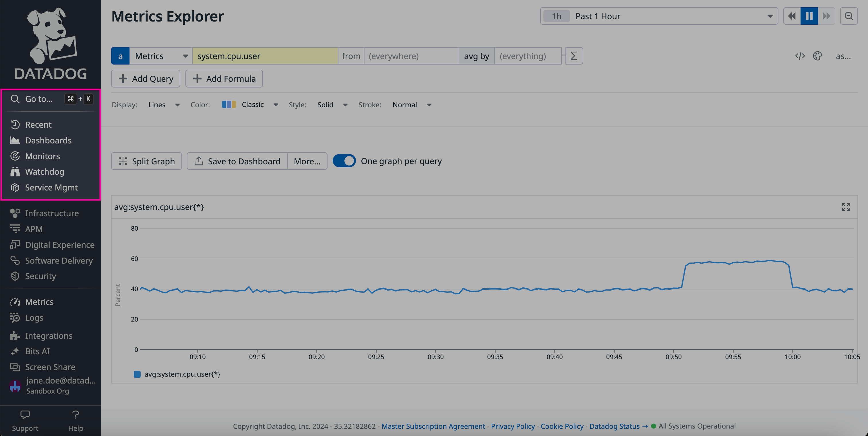Click the Logs sidebar icon
Viewport: 868px width, 436px height.
tap(15, 318)
